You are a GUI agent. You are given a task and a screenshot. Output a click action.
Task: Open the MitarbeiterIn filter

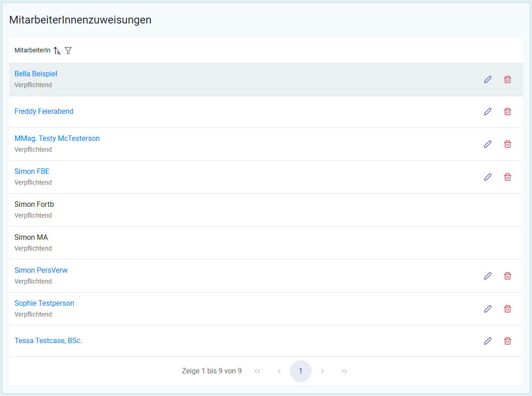coord(68,51)
